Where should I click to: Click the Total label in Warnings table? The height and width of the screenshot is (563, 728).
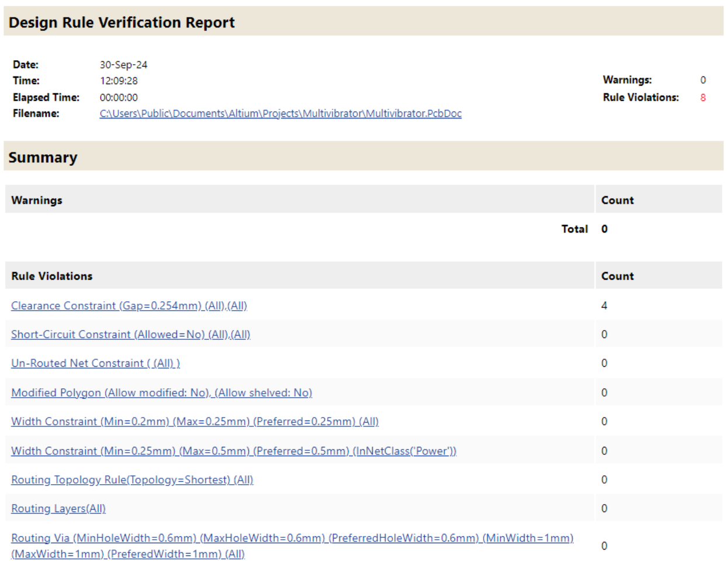574,229
